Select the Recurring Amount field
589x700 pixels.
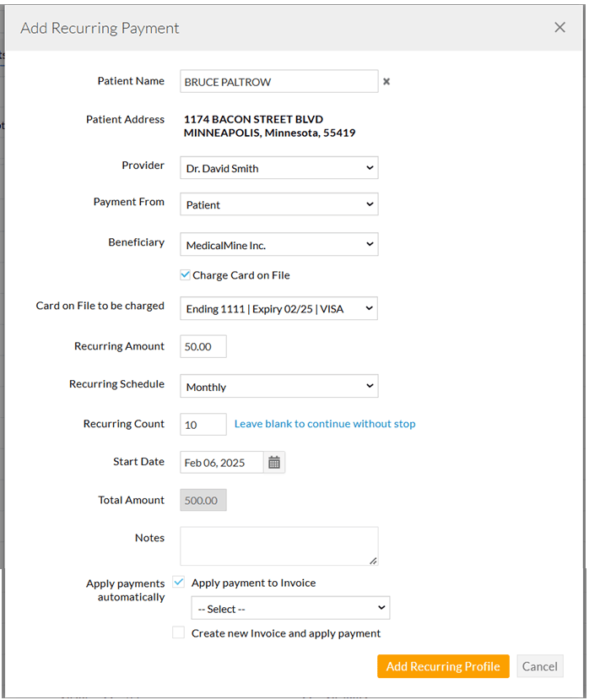tap(203, 346)
